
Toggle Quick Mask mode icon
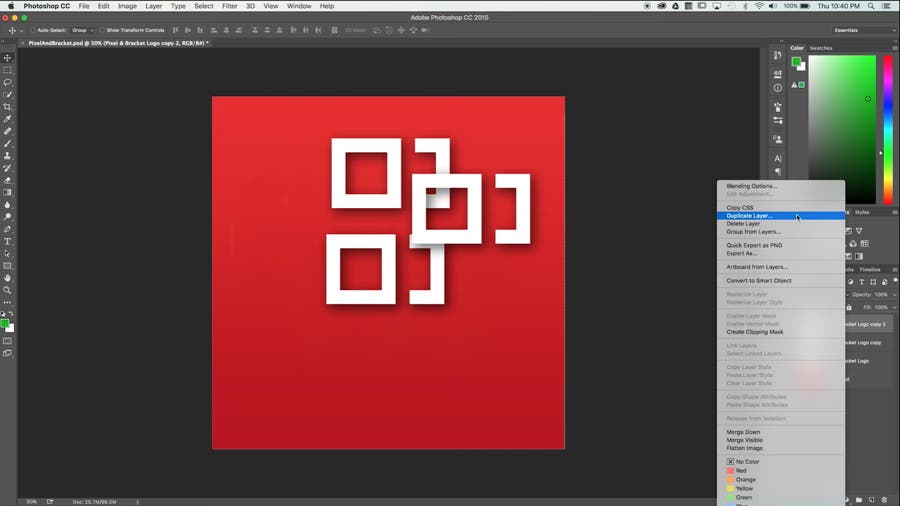(7, 341)
